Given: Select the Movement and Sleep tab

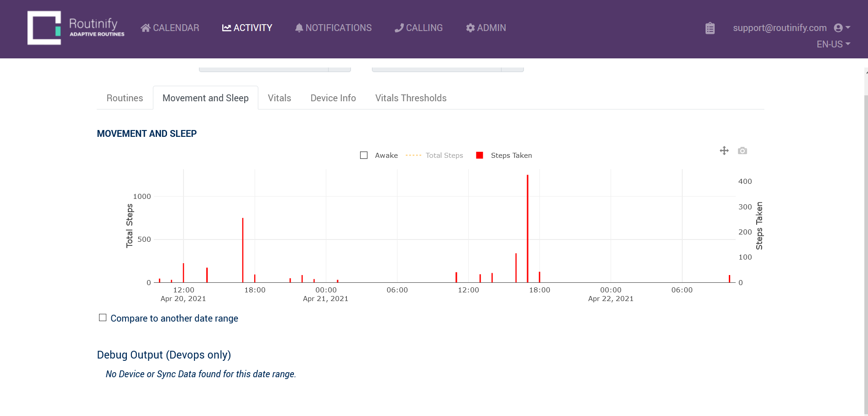Looking at the screenshot, I should point(205,98).
